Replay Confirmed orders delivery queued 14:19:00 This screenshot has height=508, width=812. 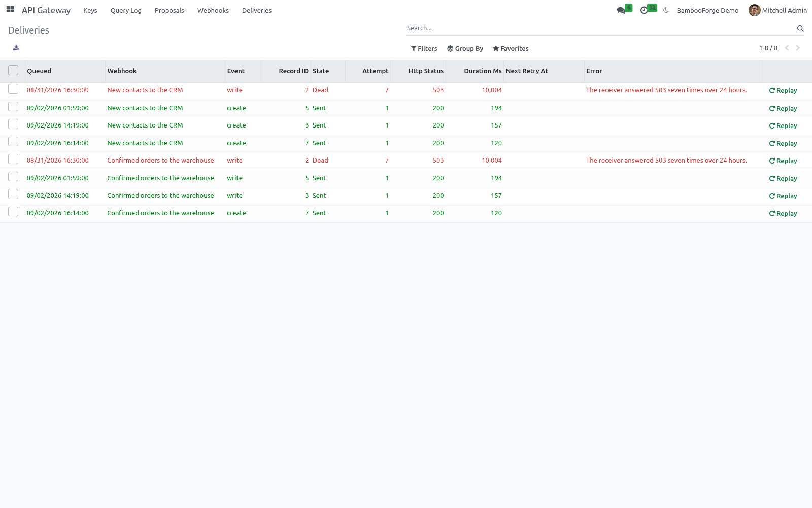coord(783,196)
